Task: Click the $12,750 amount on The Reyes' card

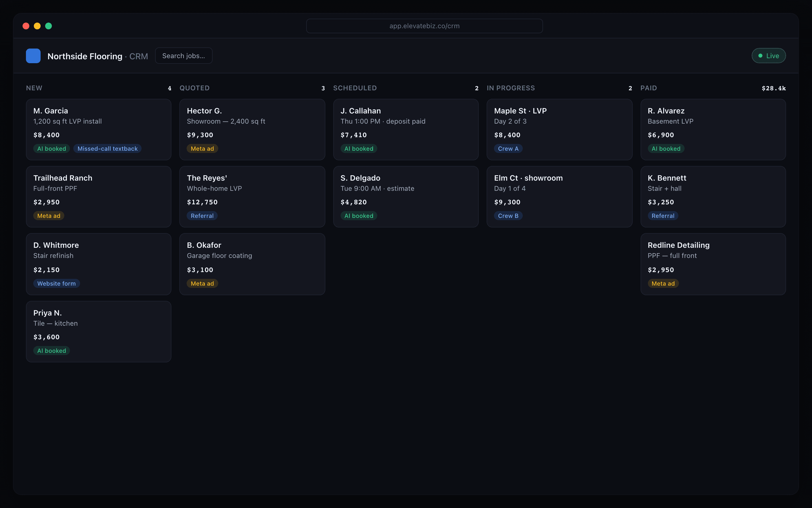Action: point(202,202)
